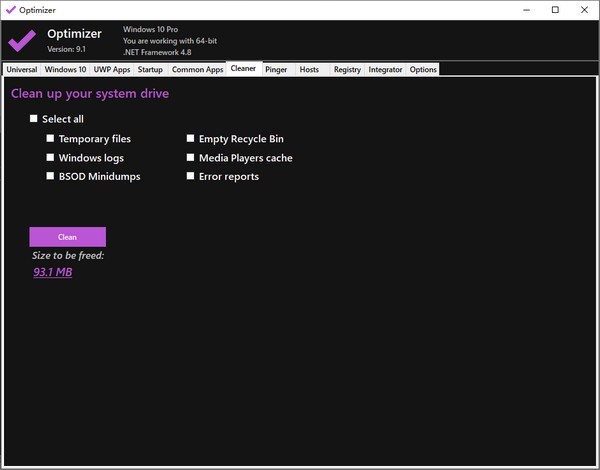The image size is (600, 470).
Task: Tick the Windows logs checkbox
Action: (50, 157)
